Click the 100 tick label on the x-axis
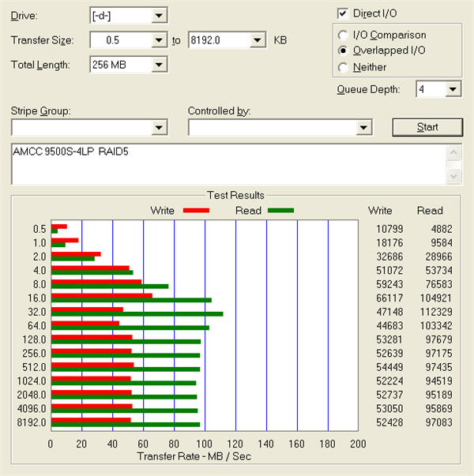 coord(204,444)
